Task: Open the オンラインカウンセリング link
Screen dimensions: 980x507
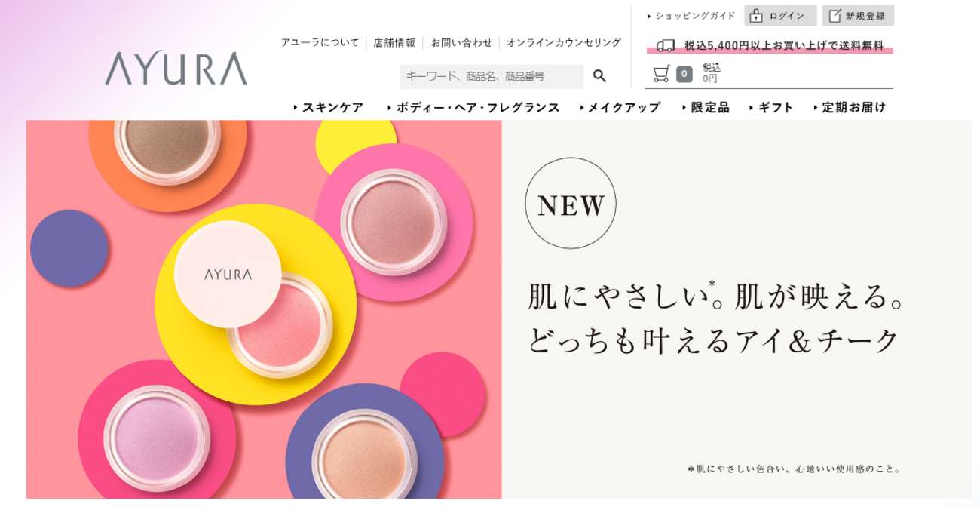Action: click(564, 43)
